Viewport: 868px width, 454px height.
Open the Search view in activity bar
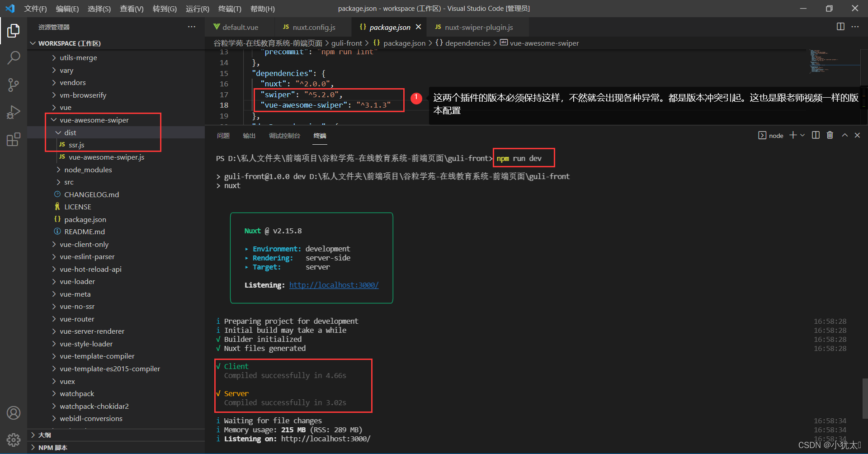pyautogui.click(x=14, y=58)
